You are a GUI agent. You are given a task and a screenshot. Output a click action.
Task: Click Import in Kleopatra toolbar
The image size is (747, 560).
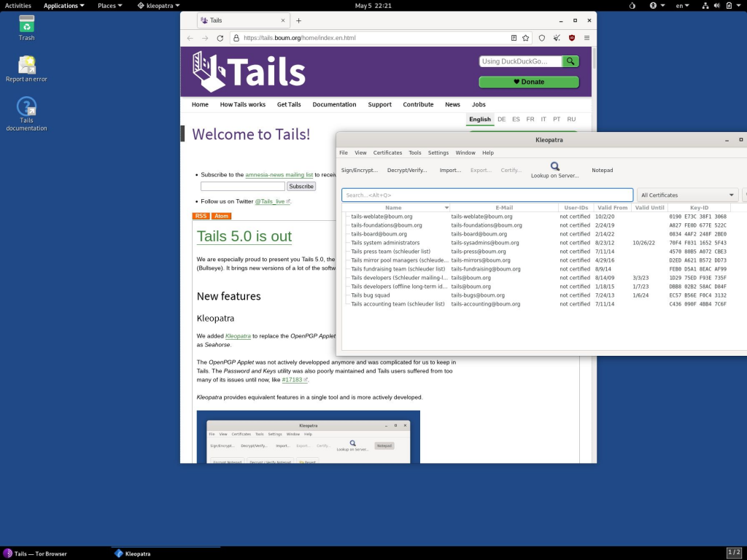point(450,170)
